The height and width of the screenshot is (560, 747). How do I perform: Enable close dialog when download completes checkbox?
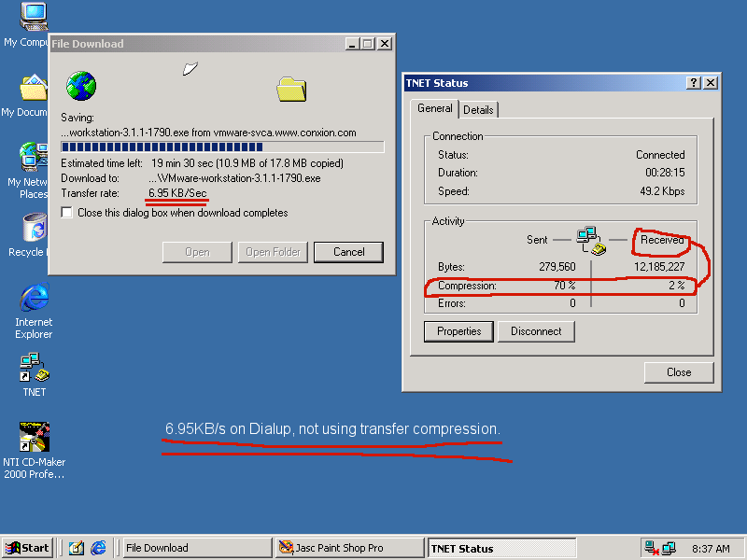click(66, 213)
